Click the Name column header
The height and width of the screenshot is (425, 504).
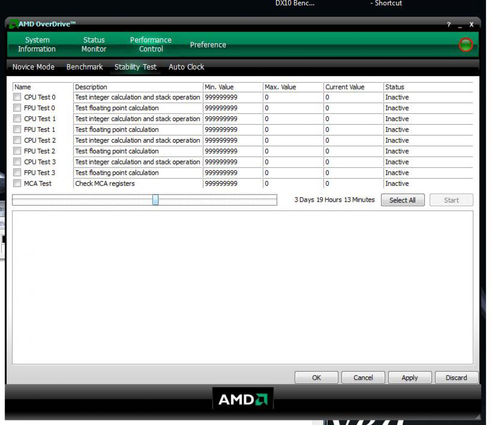[43, 87]
